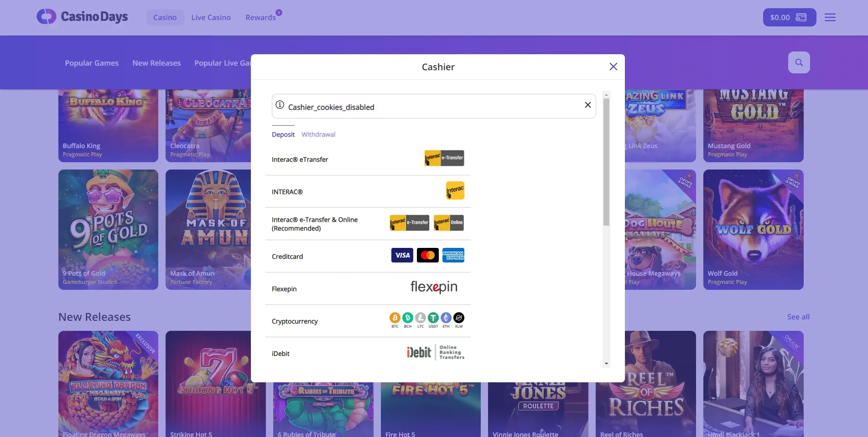The width and height of the screenshot is (868, 437).
Task: Click See all under New Releases
Action: click(798, 316)
